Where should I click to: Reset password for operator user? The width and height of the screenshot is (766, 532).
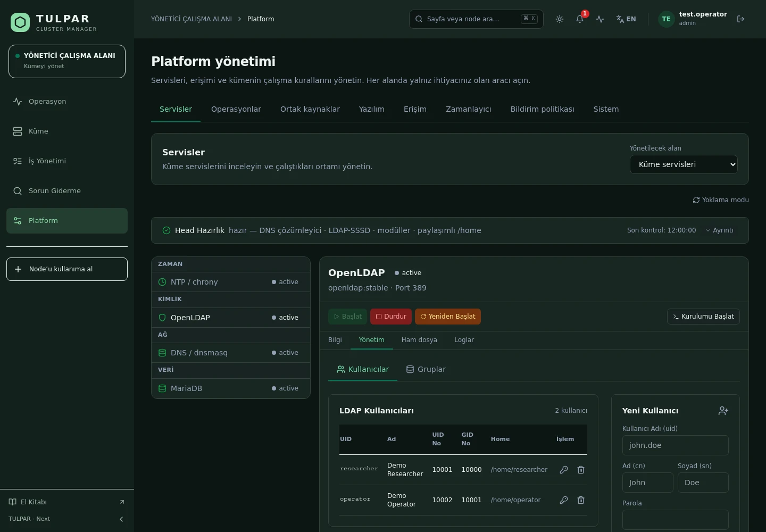(x=564, y=500)
